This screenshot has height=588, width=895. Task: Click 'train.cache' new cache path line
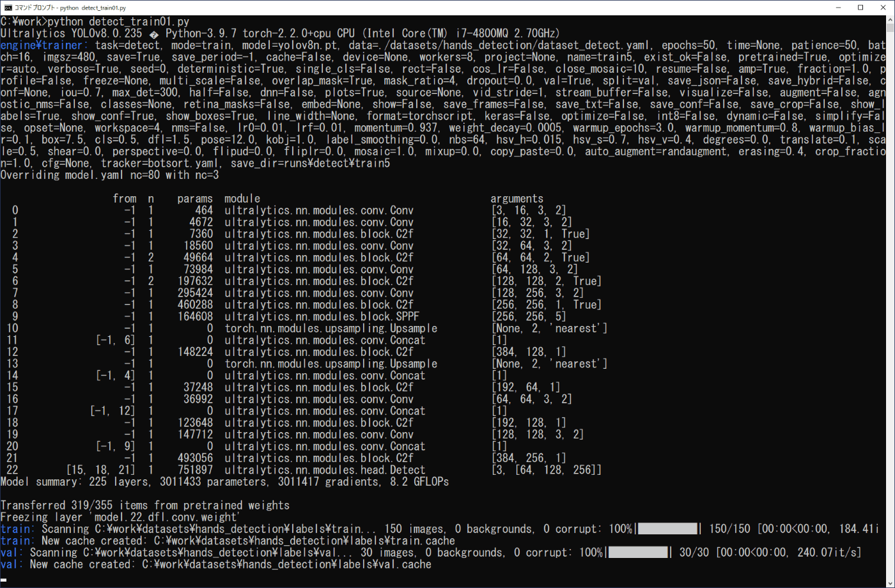pos(228,541)
